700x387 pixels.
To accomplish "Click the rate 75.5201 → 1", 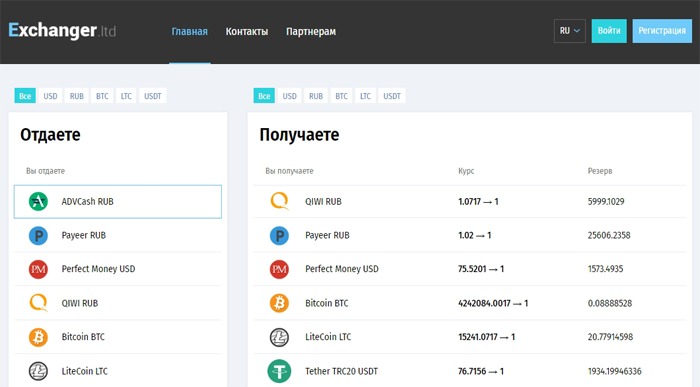I will 481,269.
